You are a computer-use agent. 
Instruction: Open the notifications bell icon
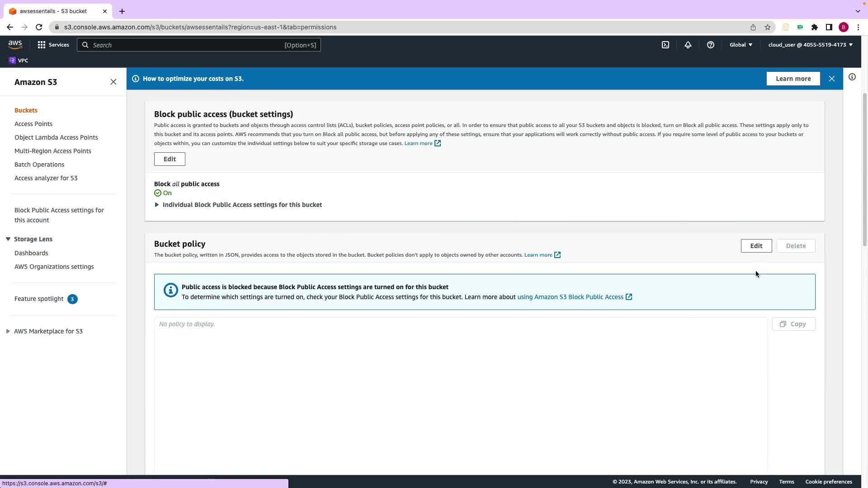688,45
